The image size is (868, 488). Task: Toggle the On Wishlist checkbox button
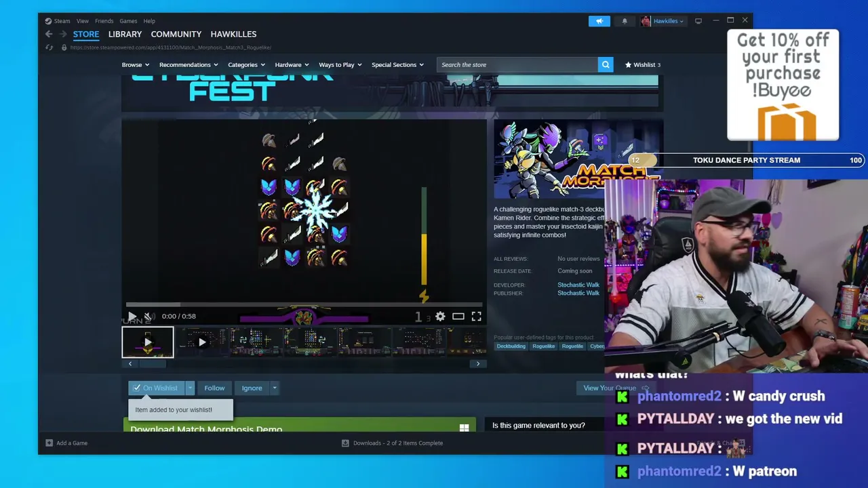[156, 388]
